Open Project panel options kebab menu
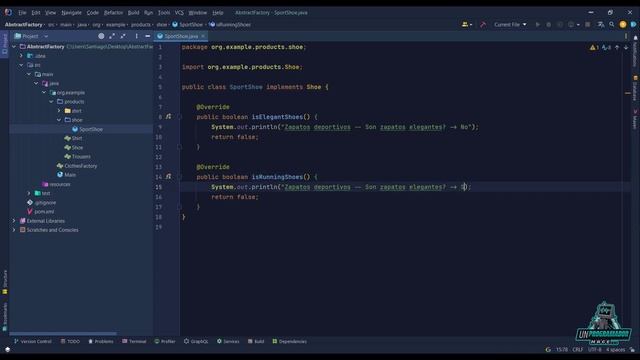Image resolution: width=640 pixels, height=360 pixels. click(136, 36)
